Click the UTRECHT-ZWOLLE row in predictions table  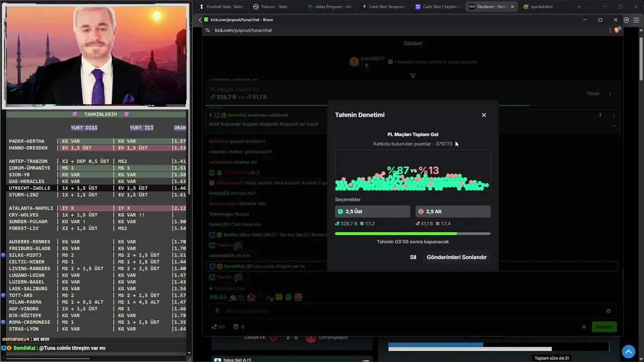[97, 188]
